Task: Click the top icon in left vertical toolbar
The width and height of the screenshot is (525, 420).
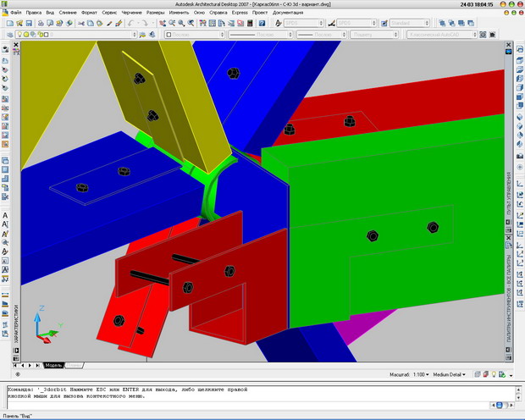Action: (5, 51)
